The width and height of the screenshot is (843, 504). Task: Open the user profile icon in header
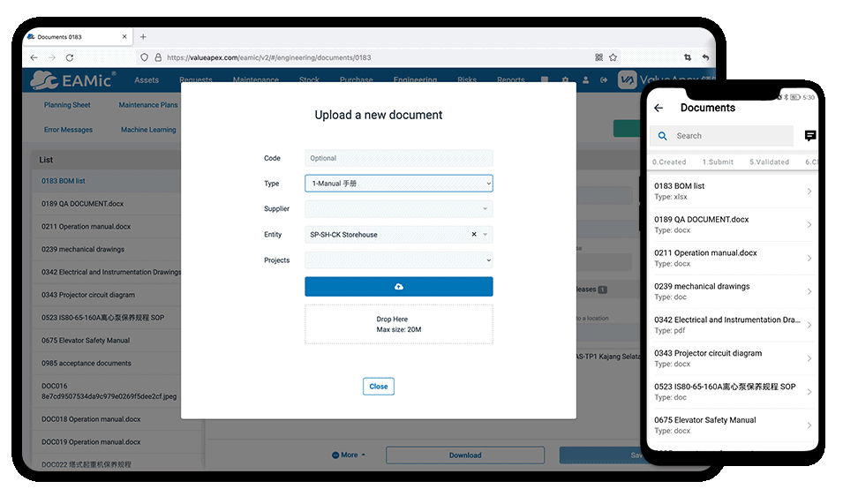(x=585, y=79)
